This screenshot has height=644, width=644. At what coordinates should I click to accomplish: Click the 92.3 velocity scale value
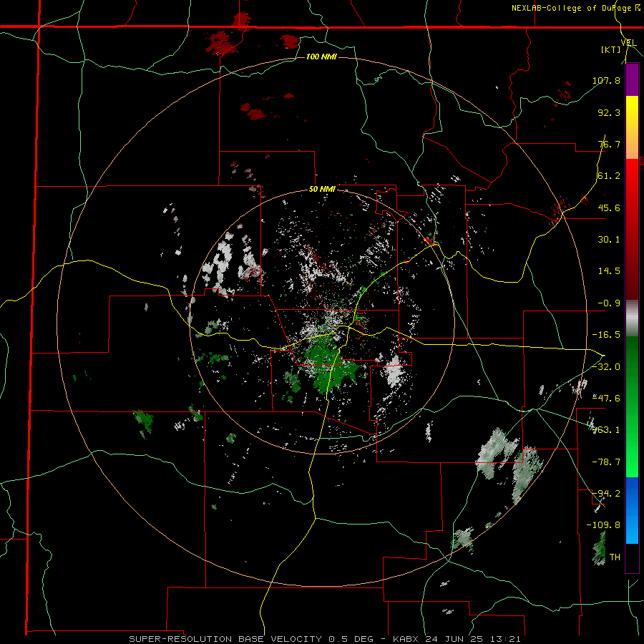(609, 112)
